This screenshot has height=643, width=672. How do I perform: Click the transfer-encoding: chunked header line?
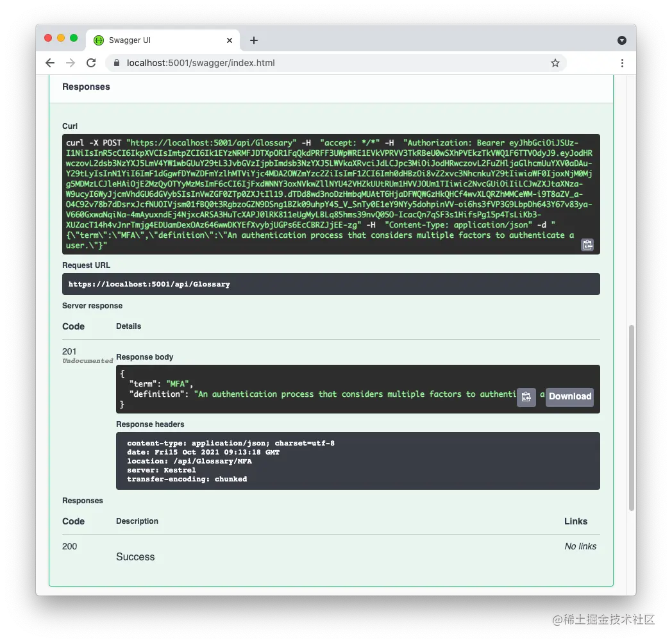pyautogui.click(x=187, y=480)
